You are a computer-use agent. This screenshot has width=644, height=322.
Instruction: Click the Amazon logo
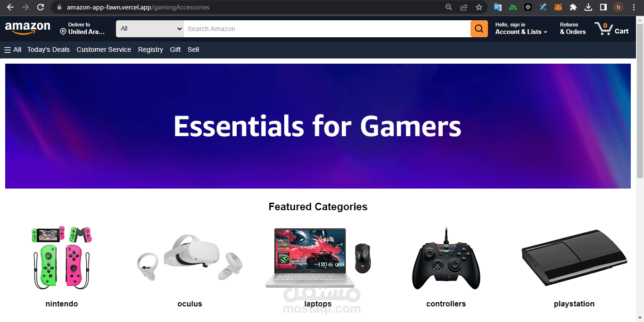[x=28, y=28]
